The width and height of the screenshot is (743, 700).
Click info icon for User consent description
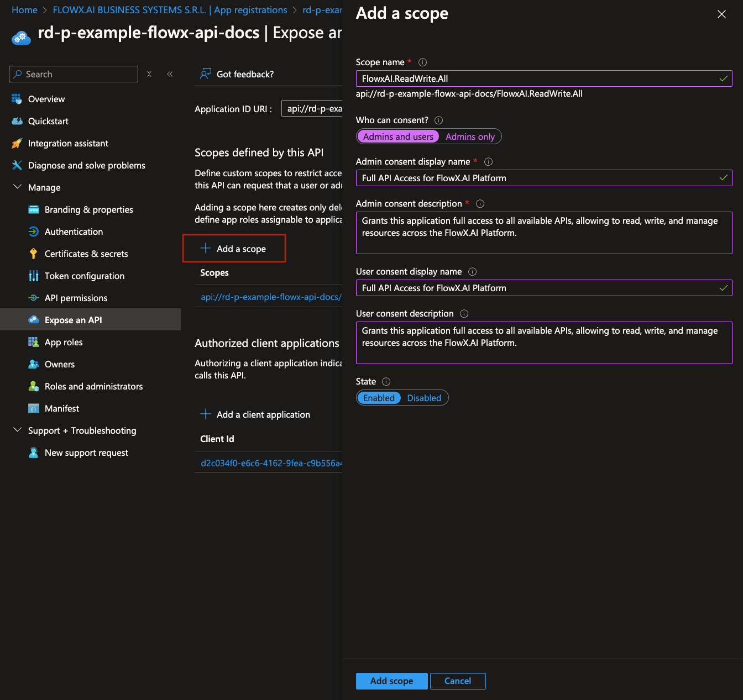click(464, 314)
